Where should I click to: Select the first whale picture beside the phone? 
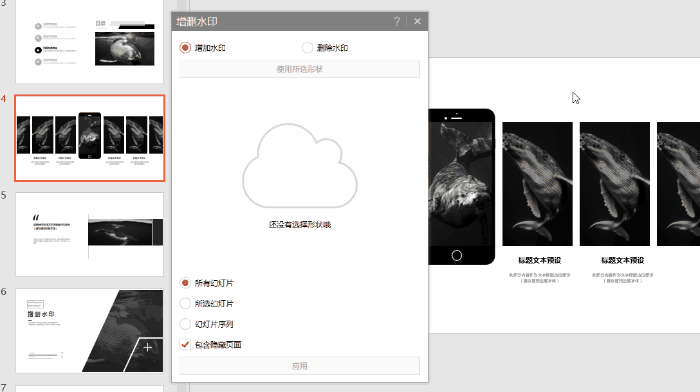tap(538, 184)
